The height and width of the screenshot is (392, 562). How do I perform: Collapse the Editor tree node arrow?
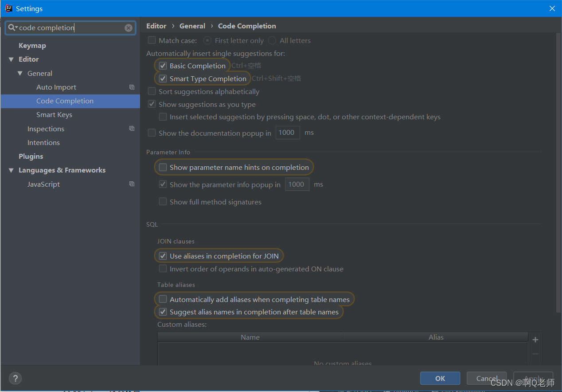(x=11, y=59)
